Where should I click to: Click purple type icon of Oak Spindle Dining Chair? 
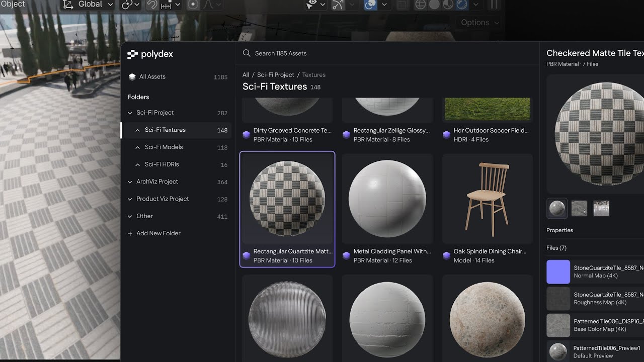447,256
